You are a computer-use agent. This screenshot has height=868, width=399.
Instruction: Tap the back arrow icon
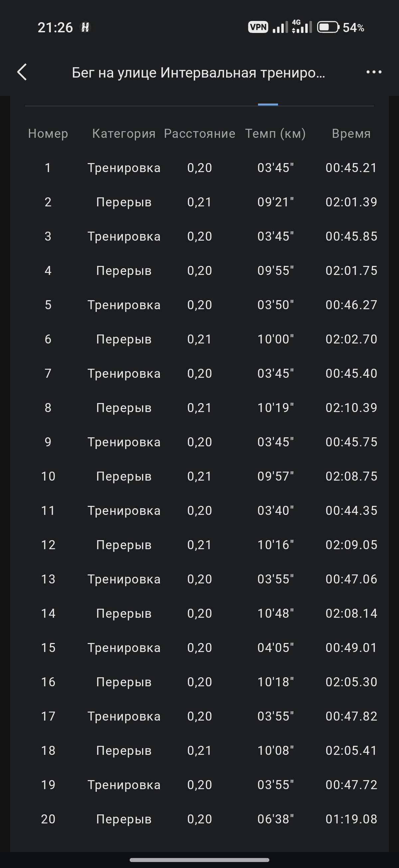pyautogui.click(x=22, y=72)
